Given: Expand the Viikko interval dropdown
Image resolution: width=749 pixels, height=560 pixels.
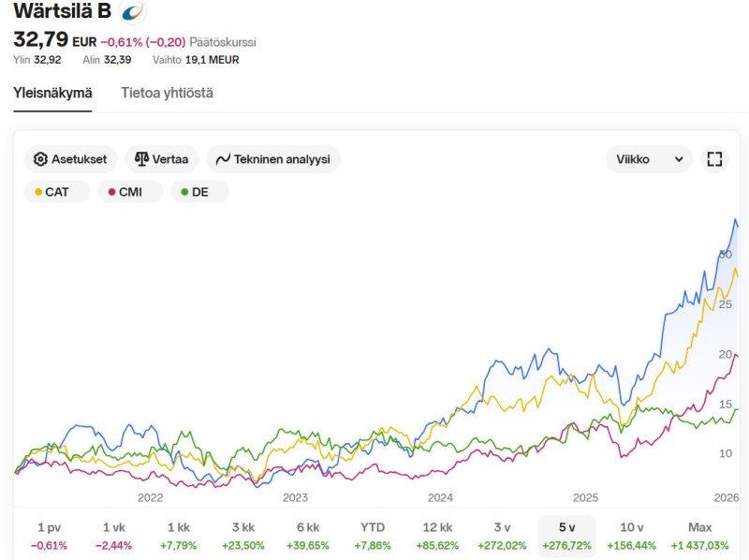Looking at the screenshot, I should [x=649, y=159].
